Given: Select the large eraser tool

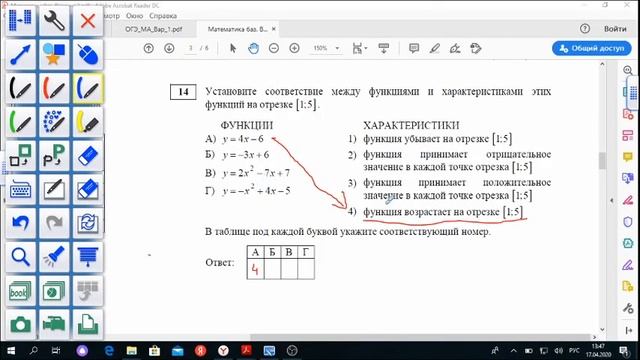Looking at the screenshot, I should click(x=88, y=189).
